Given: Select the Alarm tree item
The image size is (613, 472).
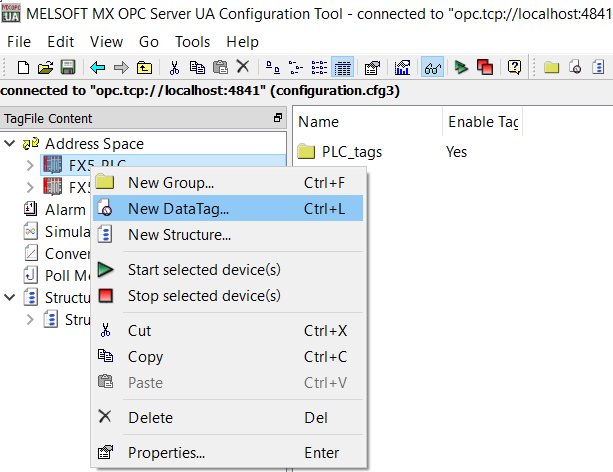Looking at the screenshot, I should (x=65, y=210).
